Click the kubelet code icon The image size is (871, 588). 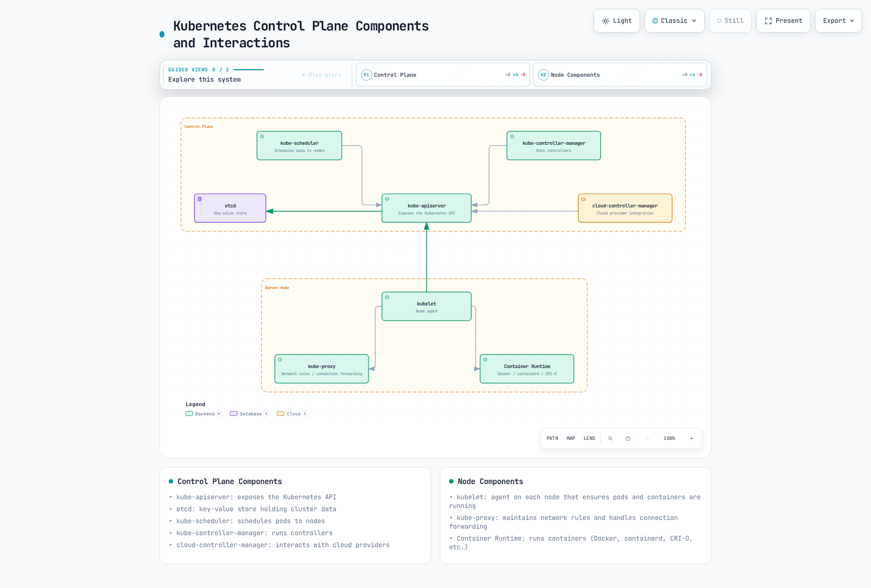coord(387,297)
